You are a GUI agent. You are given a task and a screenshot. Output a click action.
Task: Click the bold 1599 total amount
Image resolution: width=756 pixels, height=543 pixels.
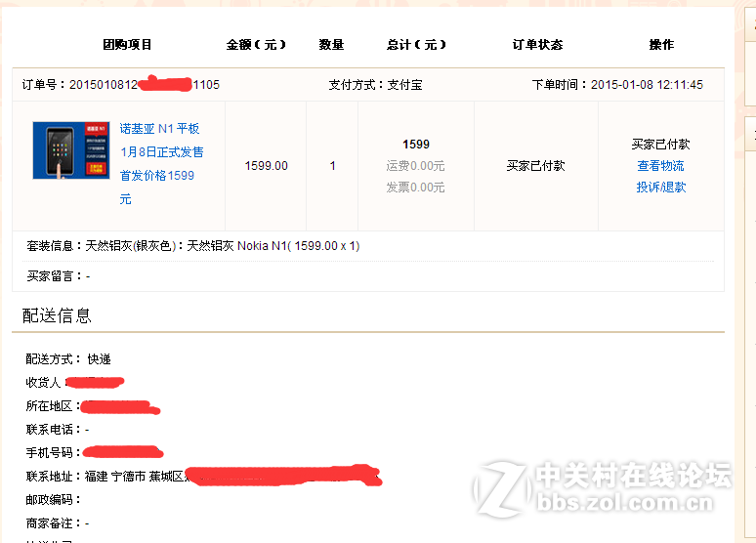416,145
